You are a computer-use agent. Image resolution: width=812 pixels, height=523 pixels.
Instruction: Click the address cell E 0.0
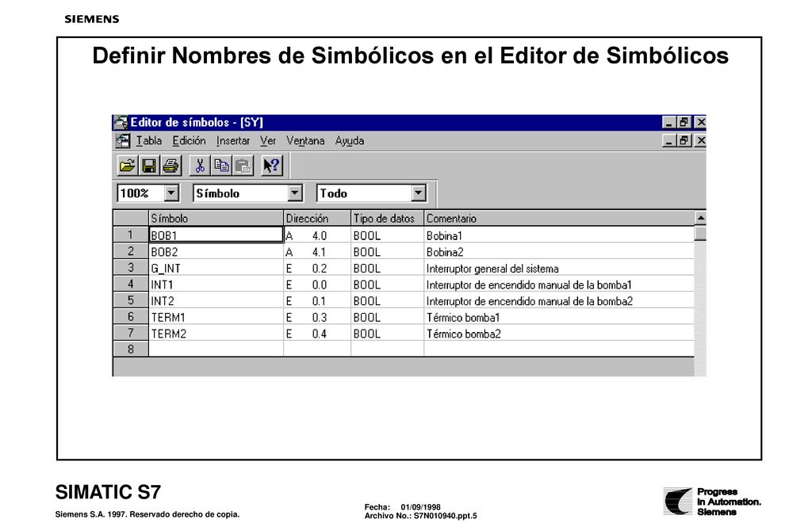pyautogui.click(x=317, y=284)
